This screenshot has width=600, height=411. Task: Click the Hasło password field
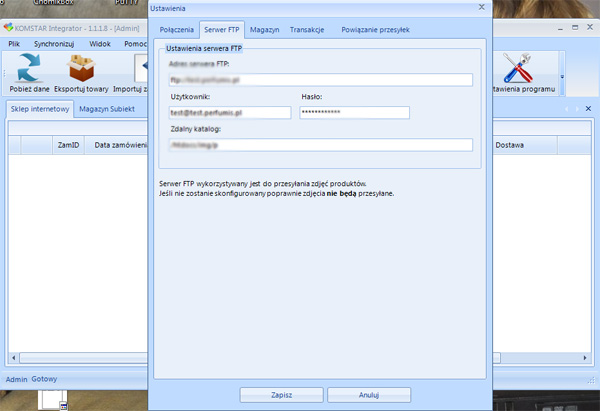click(354, 113)
